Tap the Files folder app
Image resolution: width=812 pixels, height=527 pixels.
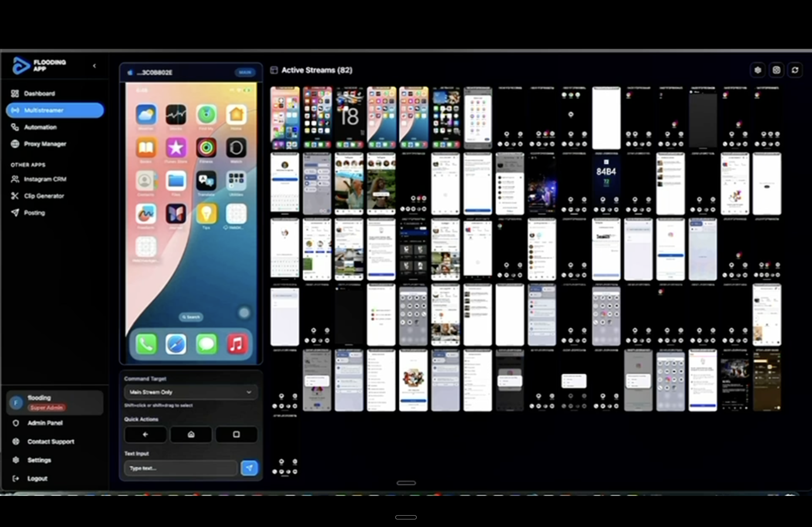click(176, 180)
